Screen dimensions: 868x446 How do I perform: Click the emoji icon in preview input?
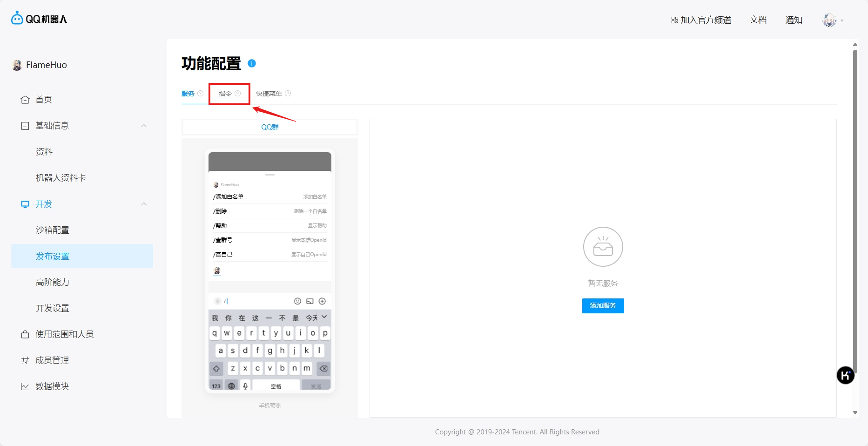click(x=297, y=301)
